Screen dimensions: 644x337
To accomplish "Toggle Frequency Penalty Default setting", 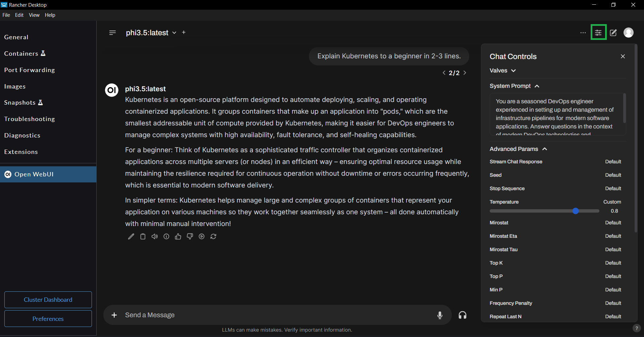I will (x=613, y=303).
